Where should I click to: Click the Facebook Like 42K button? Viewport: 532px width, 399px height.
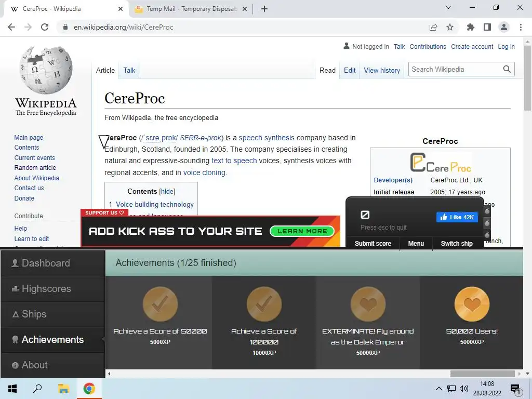coord(457,217)
